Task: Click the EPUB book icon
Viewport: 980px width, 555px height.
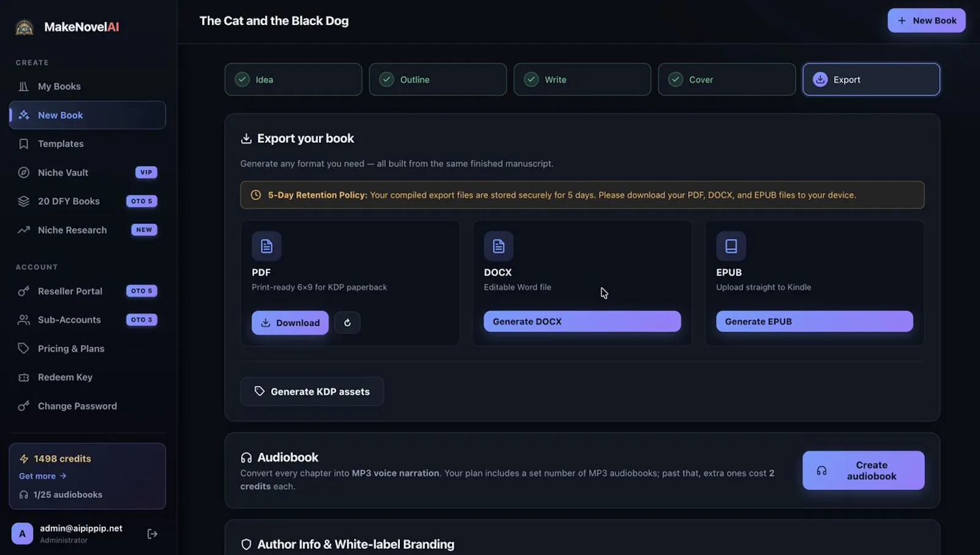Action: point(731,246)
